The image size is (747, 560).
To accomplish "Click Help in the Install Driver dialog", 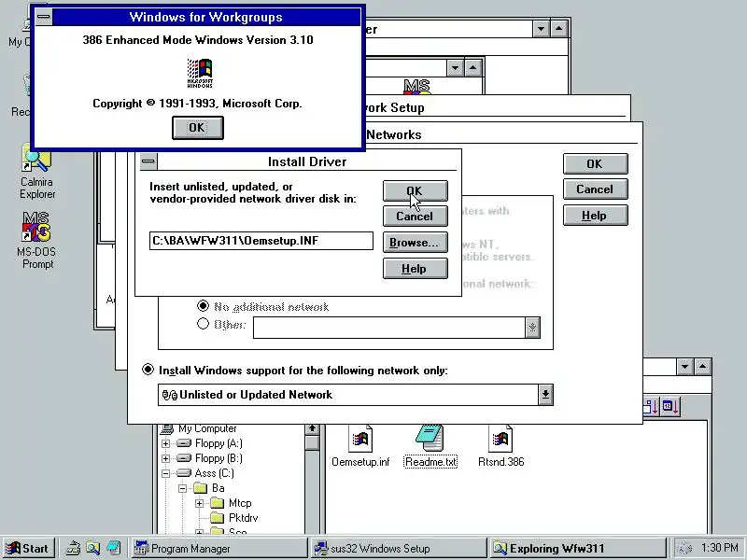I will (x=415, y=269).
